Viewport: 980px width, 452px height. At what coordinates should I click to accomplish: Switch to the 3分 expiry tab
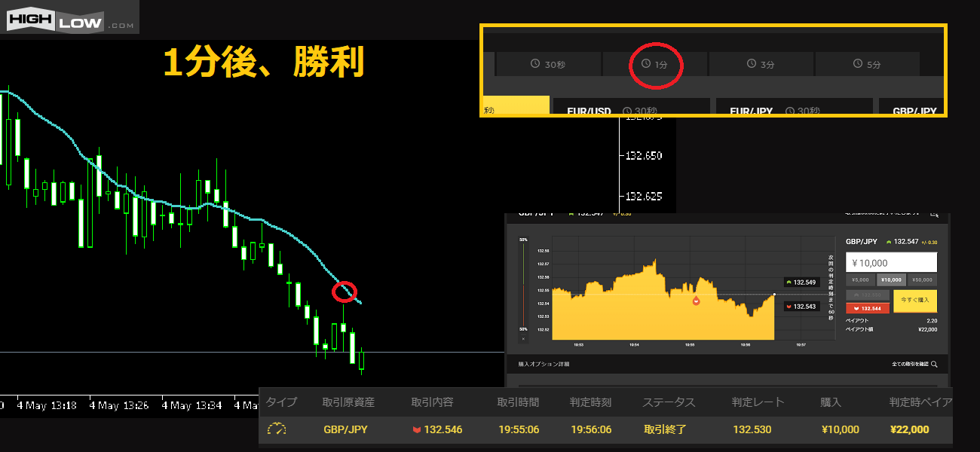[761, 65]
